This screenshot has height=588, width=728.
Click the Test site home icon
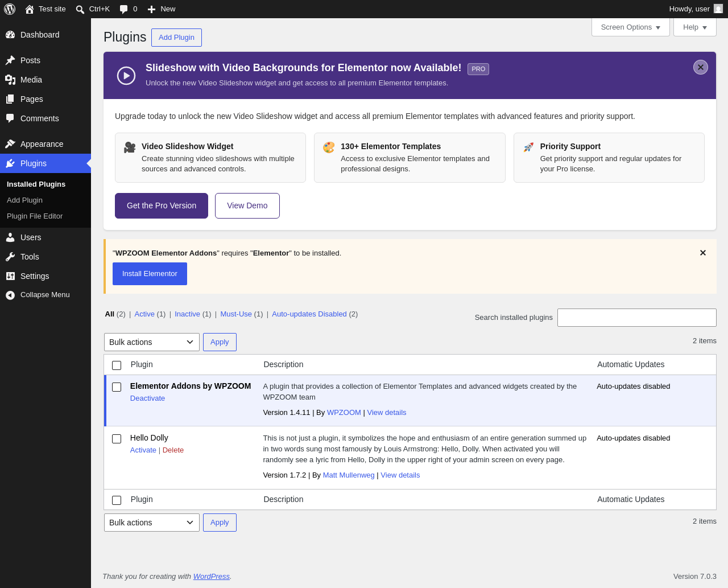(x=30, y=9)
